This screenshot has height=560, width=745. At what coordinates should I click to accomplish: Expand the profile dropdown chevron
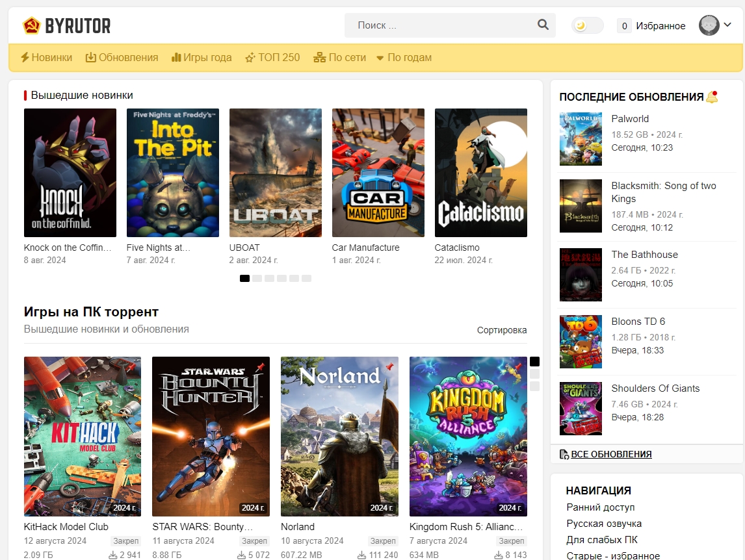727,25
